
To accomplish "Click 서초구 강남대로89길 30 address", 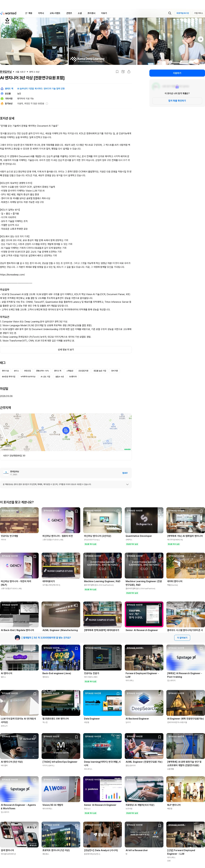I will tap(14, 455).
